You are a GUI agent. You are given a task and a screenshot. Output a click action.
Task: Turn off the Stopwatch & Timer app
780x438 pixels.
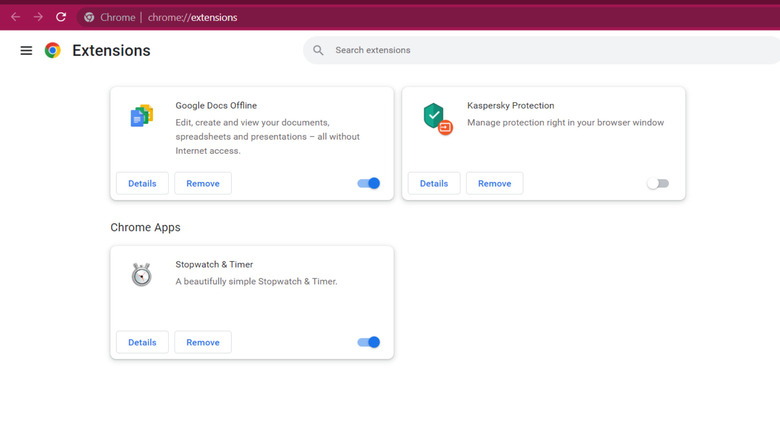coord(368,342)
